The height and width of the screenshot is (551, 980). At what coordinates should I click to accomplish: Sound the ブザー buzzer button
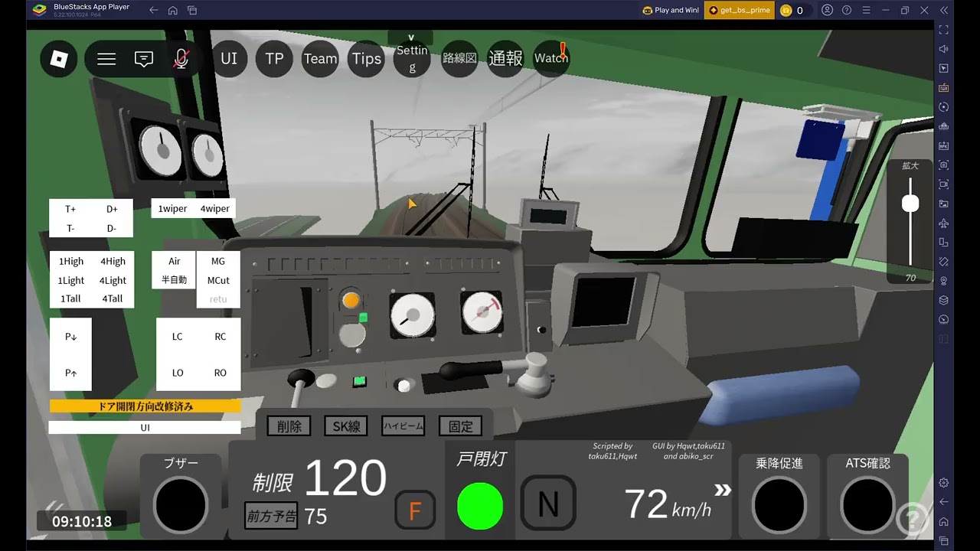click(181, 504)
